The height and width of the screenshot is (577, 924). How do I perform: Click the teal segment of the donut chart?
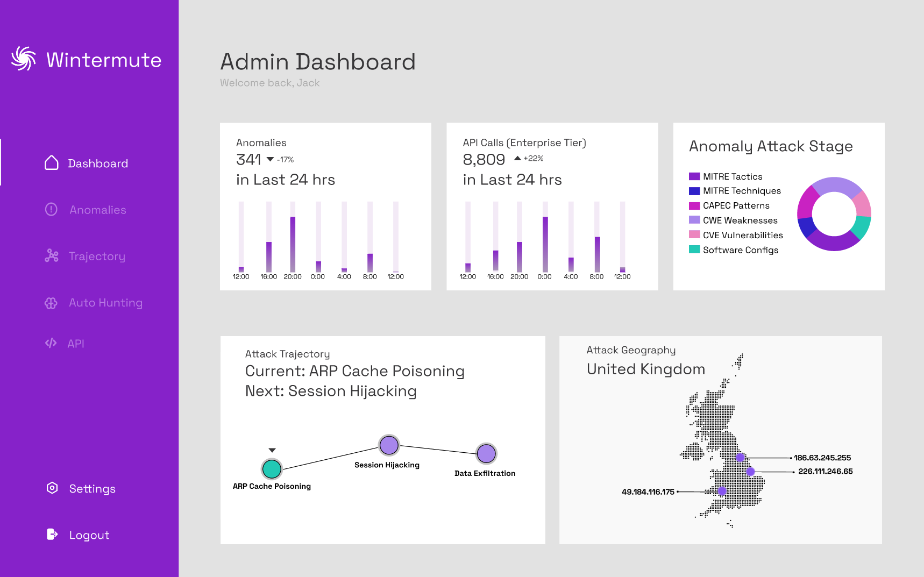862,227
